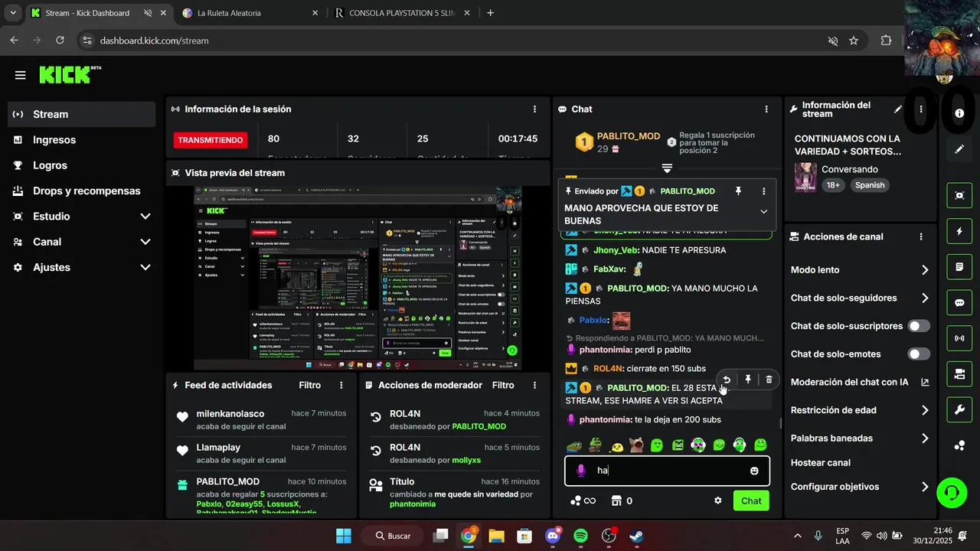Toggle the moderator actions list widget in the right sidebar
This screenshot has height=551, width=980.
[959, 266]
